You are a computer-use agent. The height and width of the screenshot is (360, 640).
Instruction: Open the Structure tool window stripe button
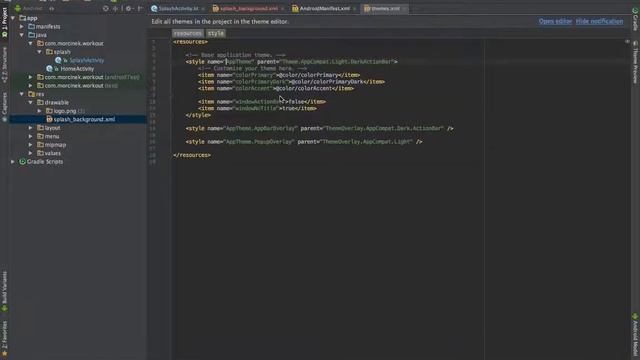4,64
